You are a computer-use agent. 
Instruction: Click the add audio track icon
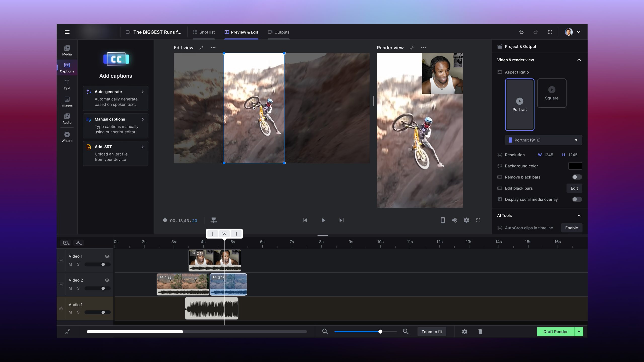[79, 243]
